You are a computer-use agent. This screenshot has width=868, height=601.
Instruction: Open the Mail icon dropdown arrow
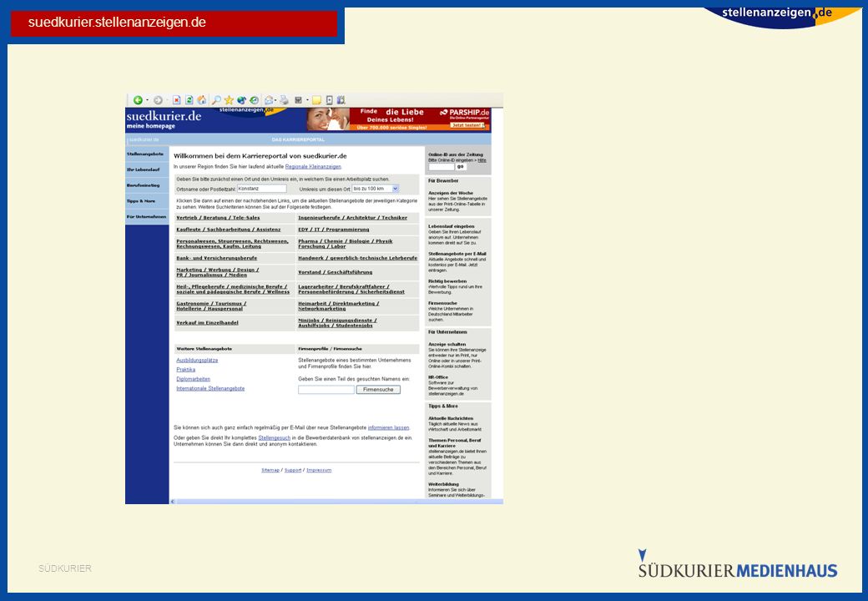(275, 100)
